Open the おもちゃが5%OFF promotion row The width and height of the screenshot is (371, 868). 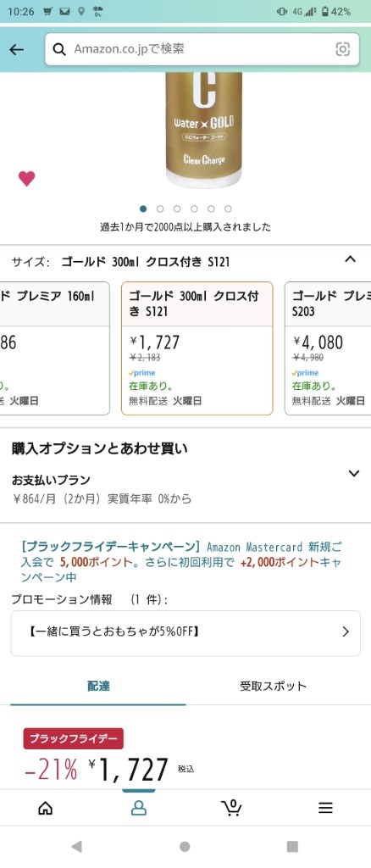pyautogui.click(x=185, y=633)
